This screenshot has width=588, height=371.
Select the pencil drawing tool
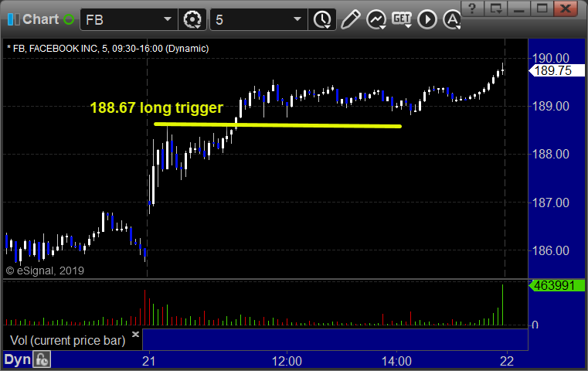pyautogui.click(x=350, y=19)
